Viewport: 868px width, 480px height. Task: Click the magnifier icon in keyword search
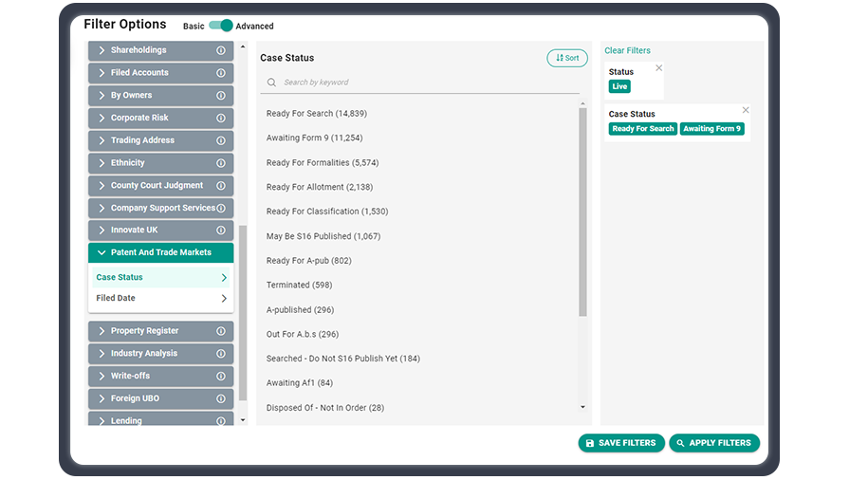click(271, 83)
